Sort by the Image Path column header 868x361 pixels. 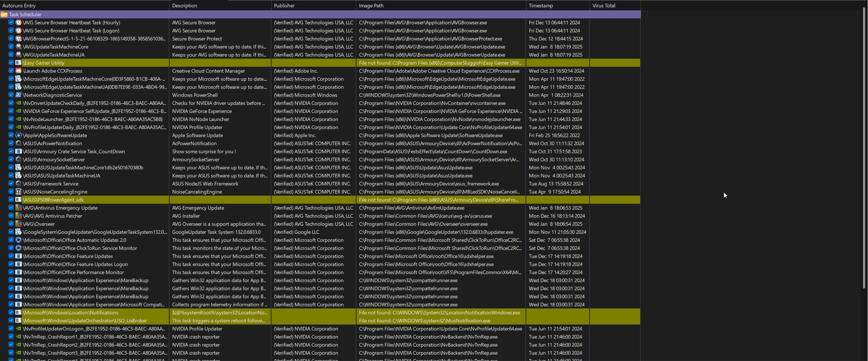(x=441, y=5)
